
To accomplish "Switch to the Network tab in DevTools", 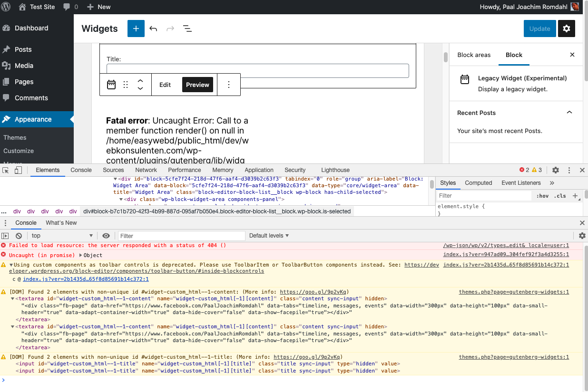I will (146, 170).
